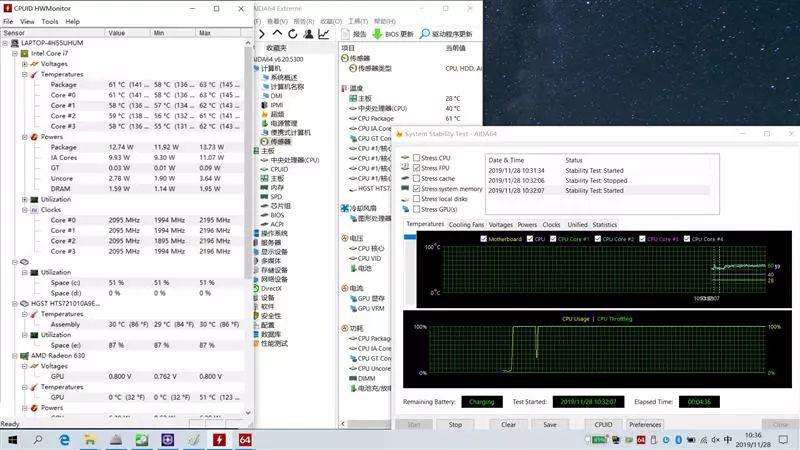Click the line graph icon in AIDA64 toolbar

[x=323, y=34]
